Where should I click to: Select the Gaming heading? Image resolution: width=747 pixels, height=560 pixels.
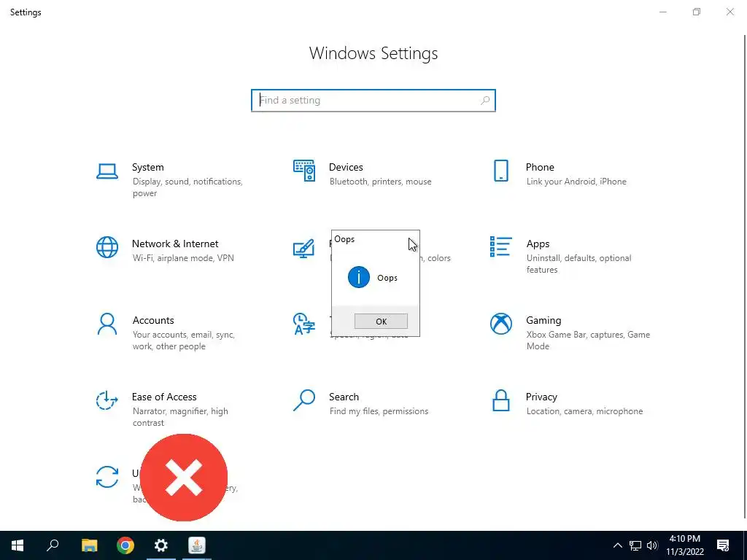pyautogui.click(x=543, y=321)
